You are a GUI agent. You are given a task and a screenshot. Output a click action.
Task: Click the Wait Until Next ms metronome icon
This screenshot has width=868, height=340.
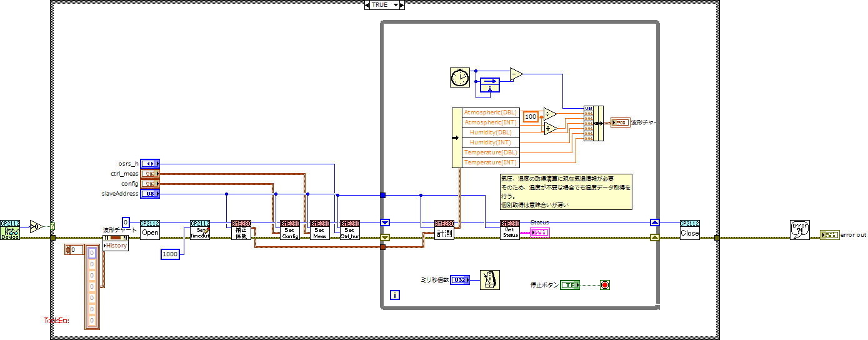[490, 280]
